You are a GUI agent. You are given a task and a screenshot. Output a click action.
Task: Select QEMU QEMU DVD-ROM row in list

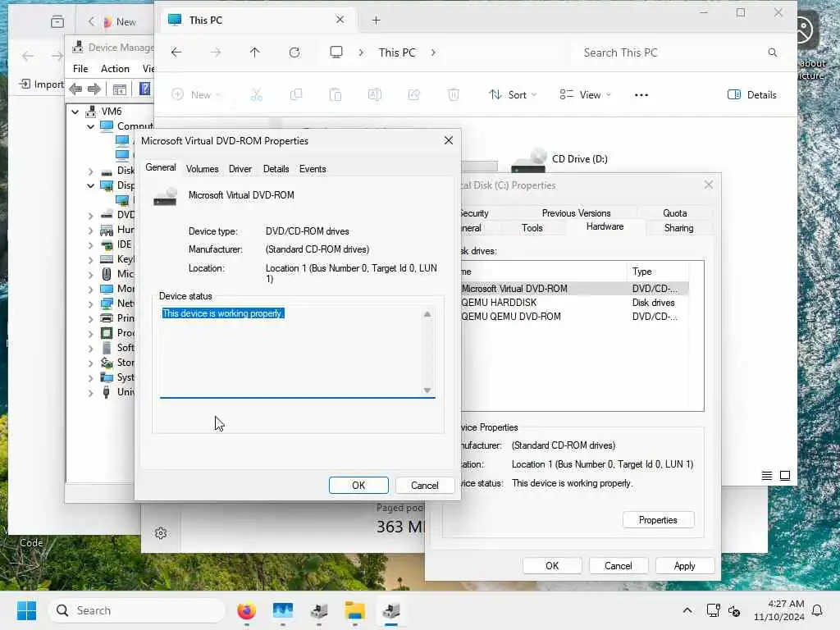(x=575, y=317)
